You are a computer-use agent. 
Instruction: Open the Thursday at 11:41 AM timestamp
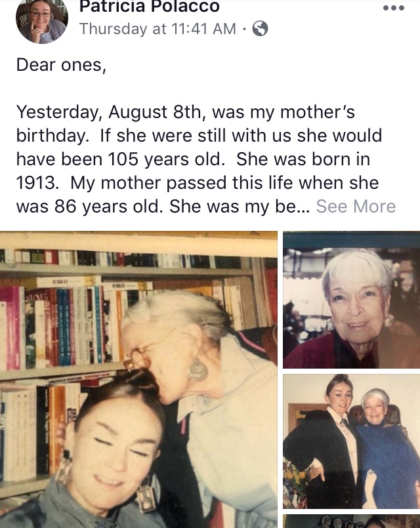[157, 29]
